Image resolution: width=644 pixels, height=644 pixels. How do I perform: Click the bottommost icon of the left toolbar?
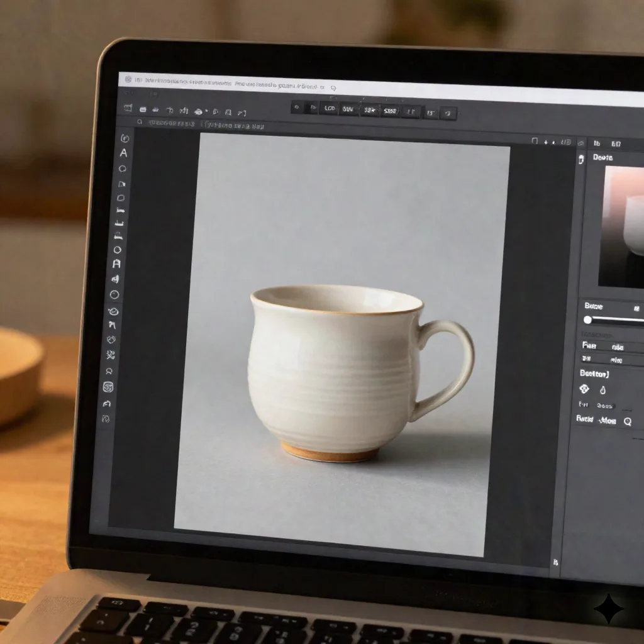[x=106, y=419]
